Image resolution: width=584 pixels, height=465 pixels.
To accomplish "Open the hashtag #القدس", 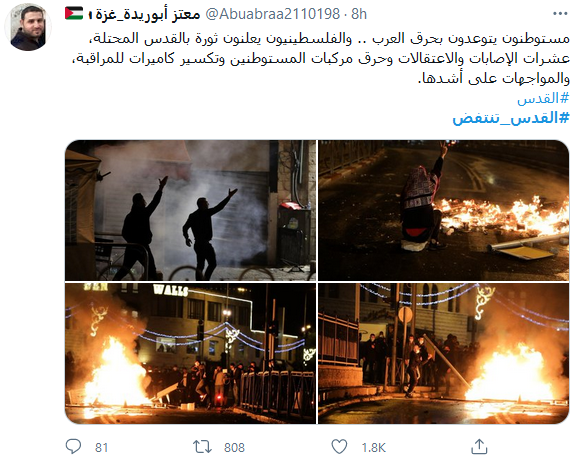I will pyautogui.click(x=543, y=98).
